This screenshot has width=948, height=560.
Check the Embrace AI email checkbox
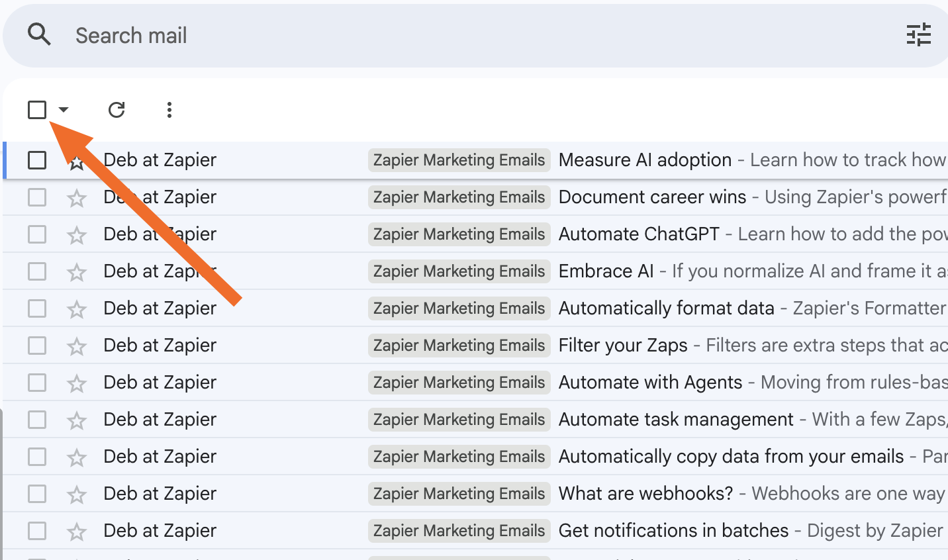[37, 271]
